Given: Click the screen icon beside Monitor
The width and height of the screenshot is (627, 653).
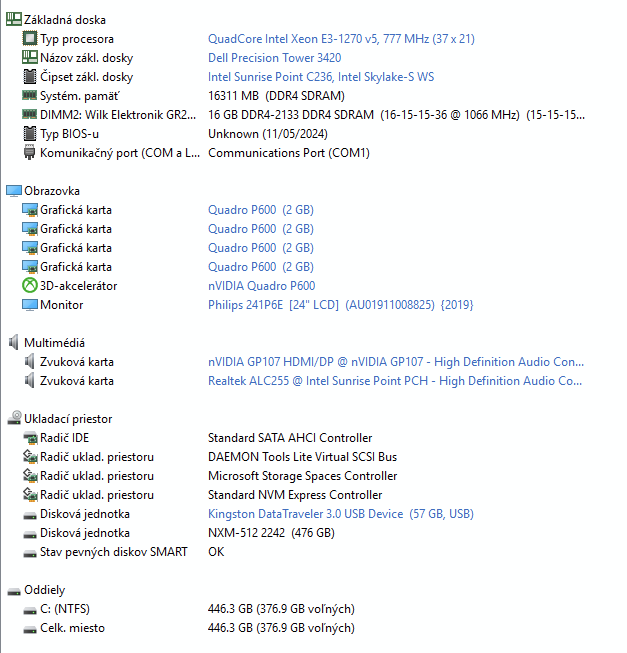Looking at the screenshot, I should (30, 305).
